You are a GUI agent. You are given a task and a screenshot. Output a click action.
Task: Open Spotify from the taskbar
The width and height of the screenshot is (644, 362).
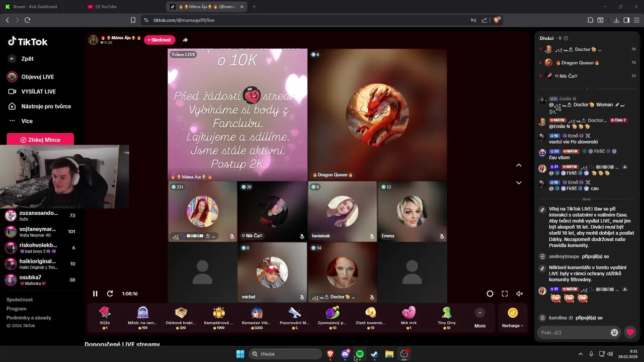359,354
